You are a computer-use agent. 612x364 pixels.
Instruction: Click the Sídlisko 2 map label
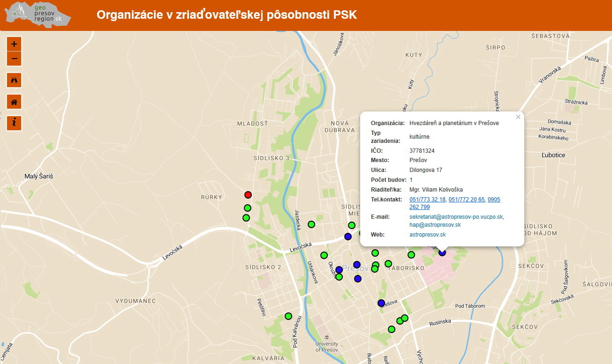coord(263,267)
